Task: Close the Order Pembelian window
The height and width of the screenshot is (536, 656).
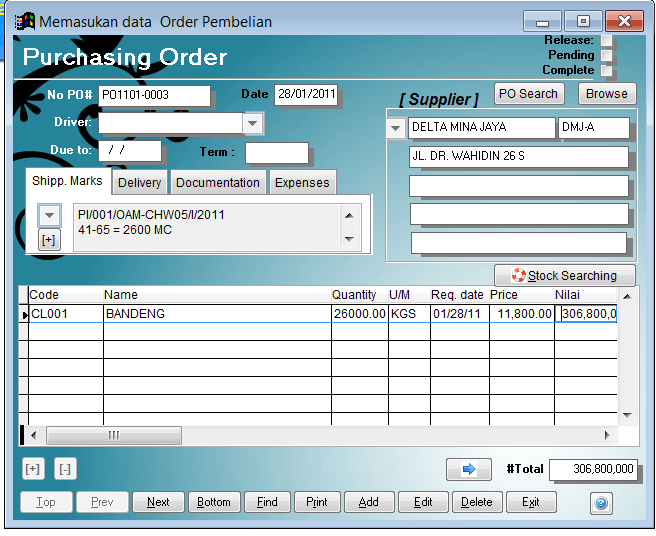Action: (624, 21)
